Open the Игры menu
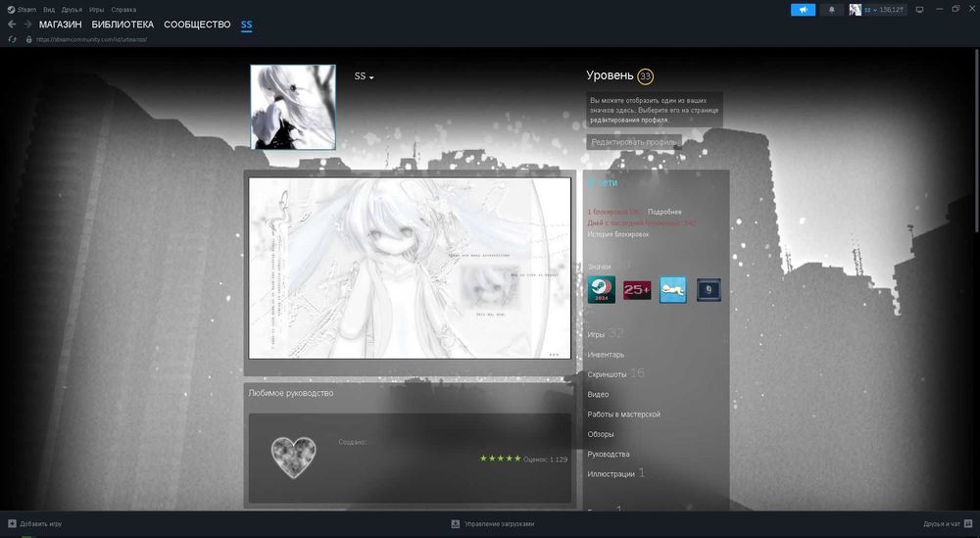980x538 pixels. 96,10
